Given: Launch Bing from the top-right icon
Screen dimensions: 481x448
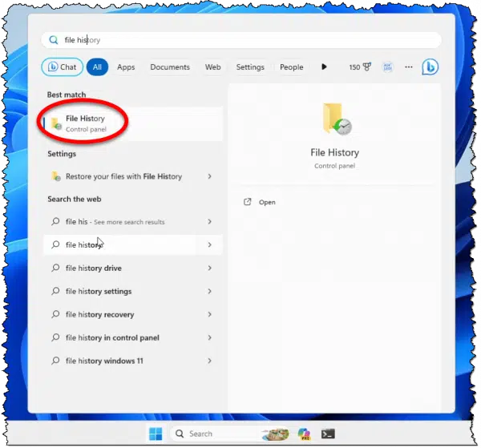Looking at the screenshot, I should coord(430,67).
